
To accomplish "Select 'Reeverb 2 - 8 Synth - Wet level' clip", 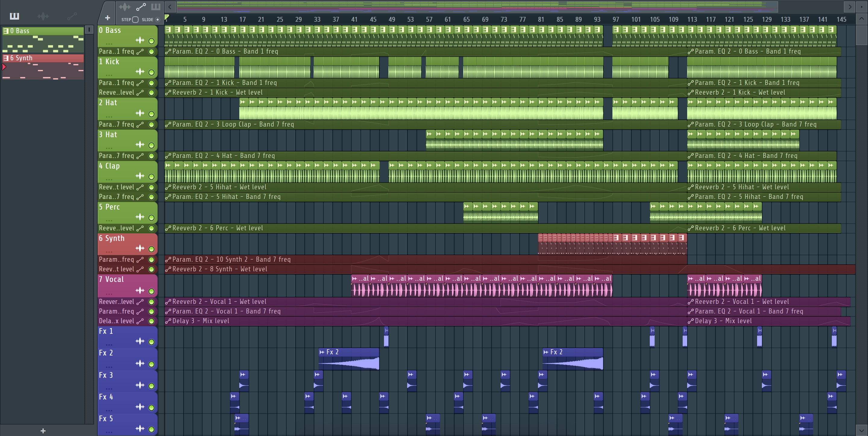I will [x=509, y=269].
